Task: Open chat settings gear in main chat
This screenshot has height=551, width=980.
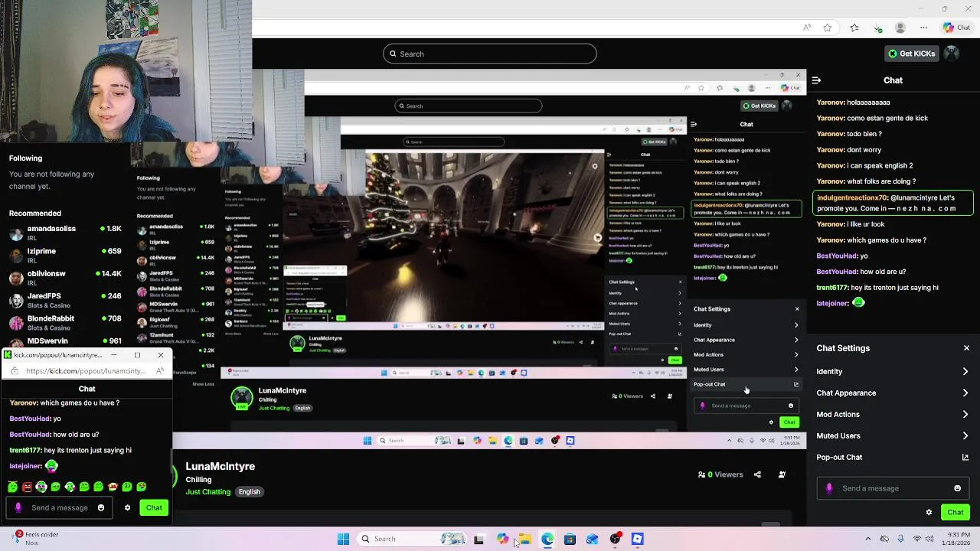Action: pyautogui.click(x=929, y=512)
